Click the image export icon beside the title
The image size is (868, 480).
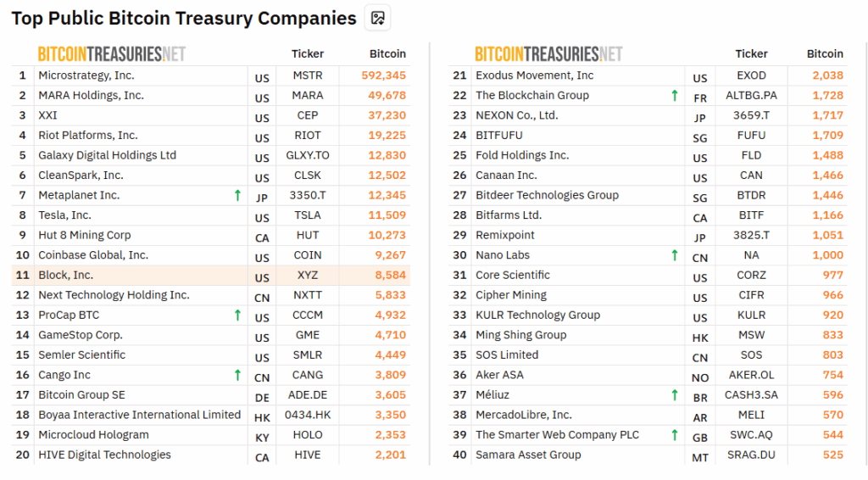(x=378, y=18)
